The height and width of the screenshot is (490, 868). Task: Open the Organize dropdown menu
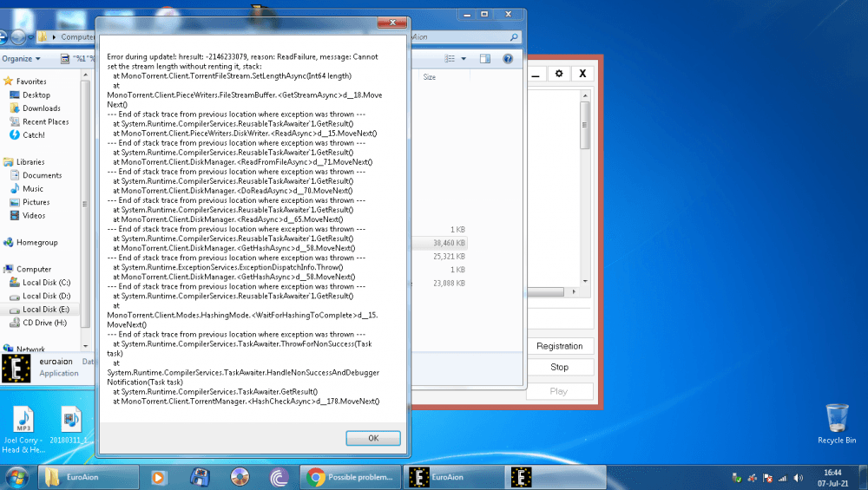pyautogui.click(x=21, y=59)
